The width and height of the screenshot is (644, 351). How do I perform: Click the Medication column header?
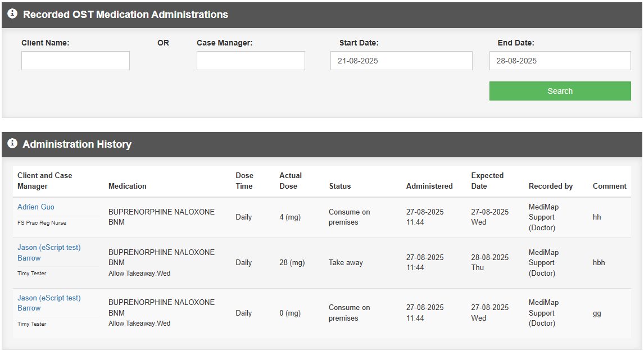pyautogui.click(x=128, y=186)
